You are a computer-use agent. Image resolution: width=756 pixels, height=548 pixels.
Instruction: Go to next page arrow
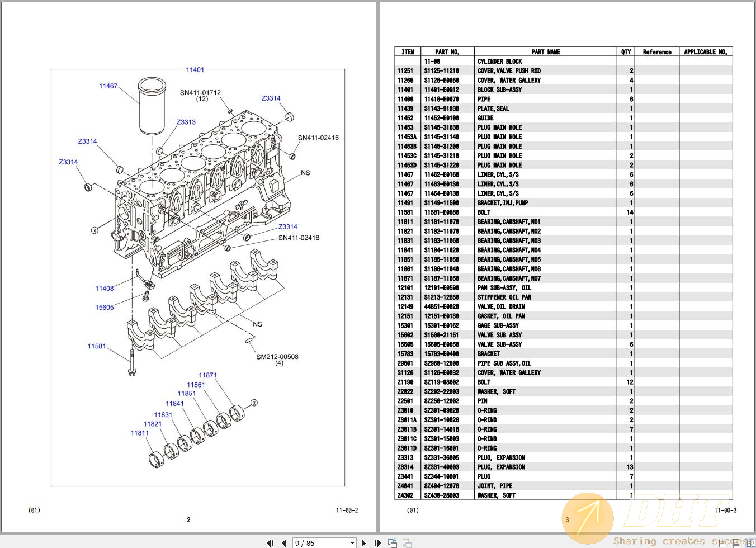(364, 542)
